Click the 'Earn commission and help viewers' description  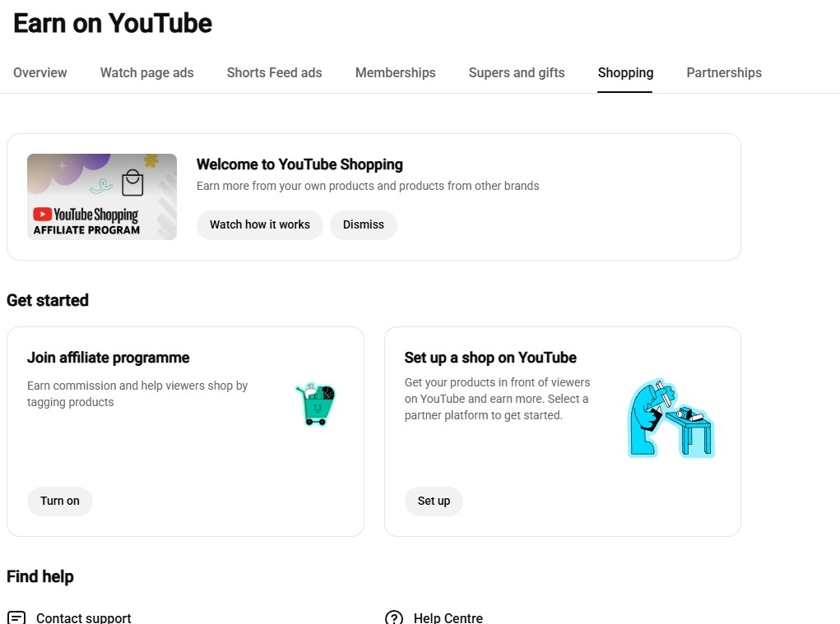pos(137,394)
